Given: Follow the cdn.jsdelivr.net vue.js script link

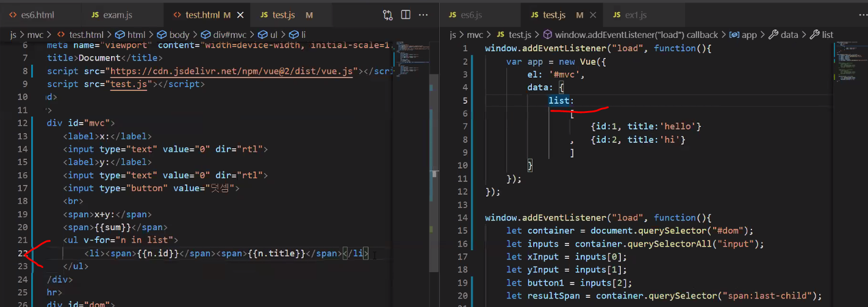Looking at the screenshot, I should pos(232,71).
